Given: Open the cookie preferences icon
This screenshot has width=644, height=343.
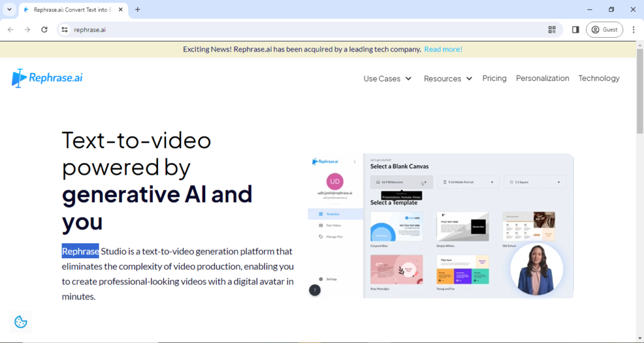Looking at the screenshot, I should click(21, 322).
